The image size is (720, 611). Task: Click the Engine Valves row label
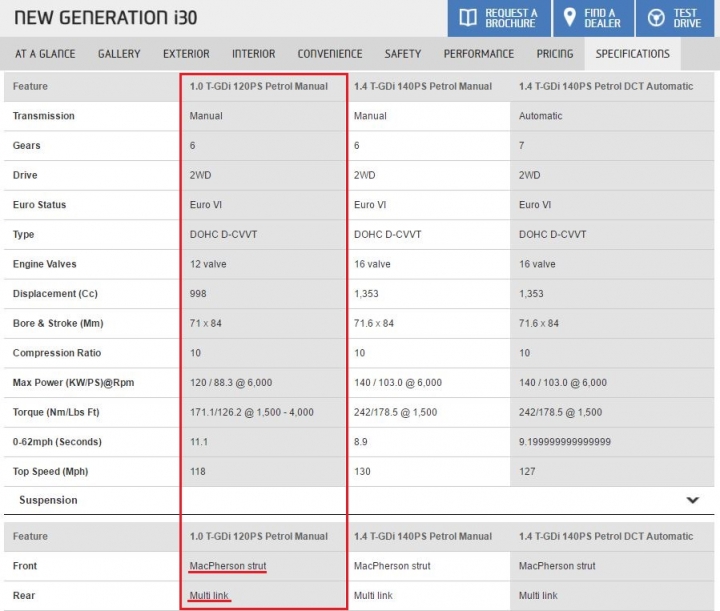pyautogui.click(x=45, y=264)
